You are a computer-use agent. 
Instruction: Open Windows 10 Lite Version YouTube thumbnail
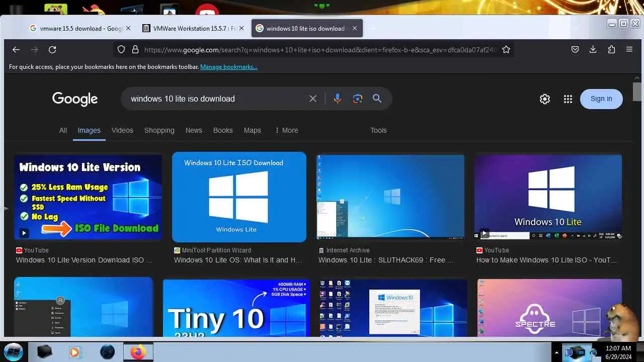88,197
